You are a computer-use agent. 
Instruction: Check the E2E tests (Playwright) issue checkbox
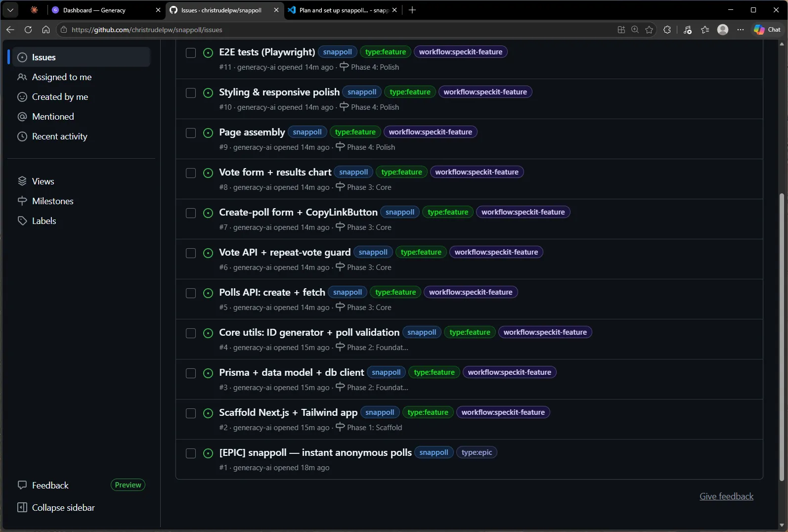[191, 52]
